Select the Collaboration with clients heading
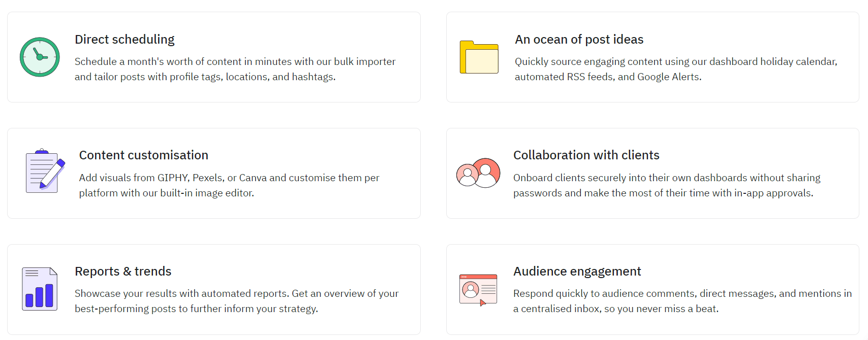Viewport: 868px width, 340px height. (x=586, y=155)
